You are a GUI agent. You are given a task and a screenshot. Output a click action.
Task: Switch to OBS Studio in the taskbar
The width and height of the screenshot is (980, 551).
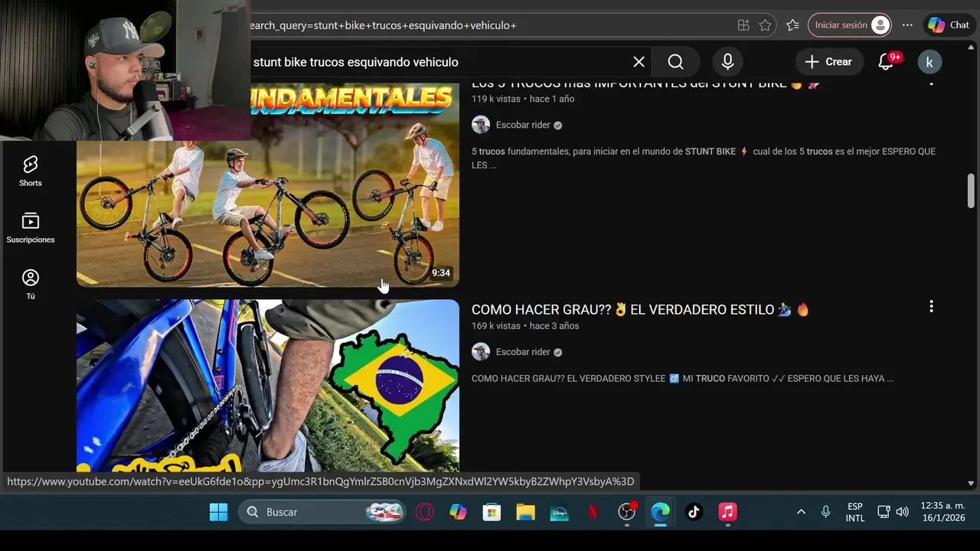pyautogui.click(x=626, y=512)
